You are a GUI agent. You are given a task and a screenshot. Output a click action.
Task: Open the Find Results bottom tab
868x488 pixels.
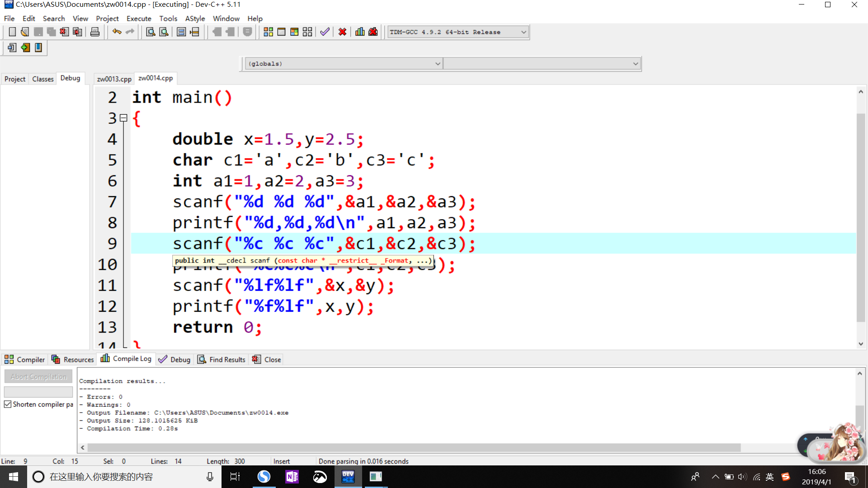(222, 360)
